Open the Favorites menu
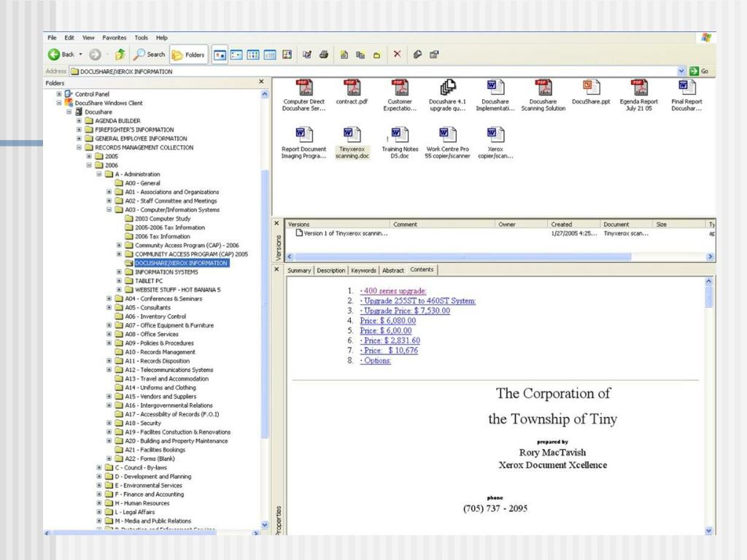Screen dimensions: 747x560 coord(115,38)
